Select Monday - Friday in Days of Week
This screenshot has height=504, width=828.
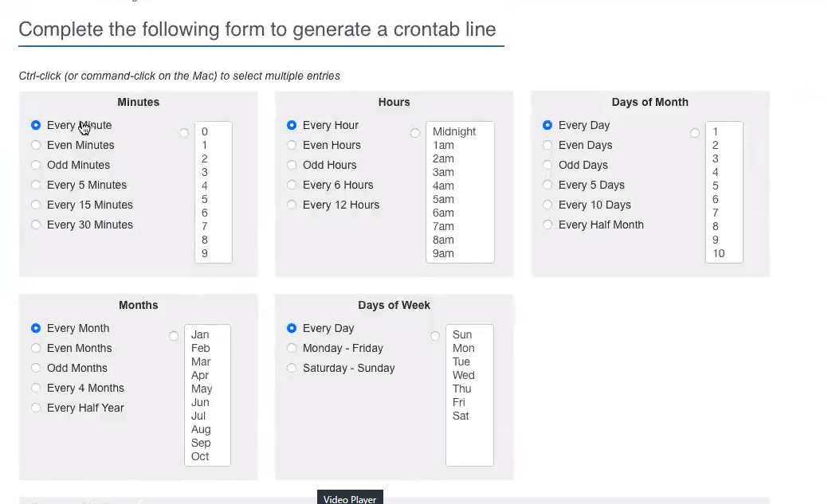[292, 348]
